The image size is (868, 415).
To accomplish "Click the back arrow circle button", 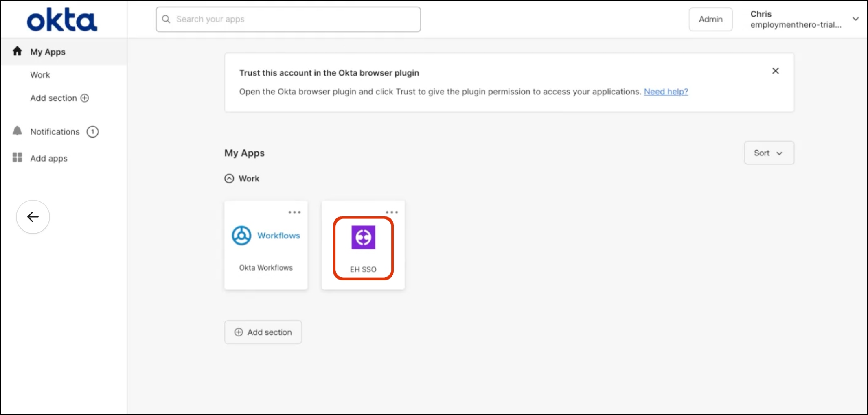I will click(x=33, y=217).
